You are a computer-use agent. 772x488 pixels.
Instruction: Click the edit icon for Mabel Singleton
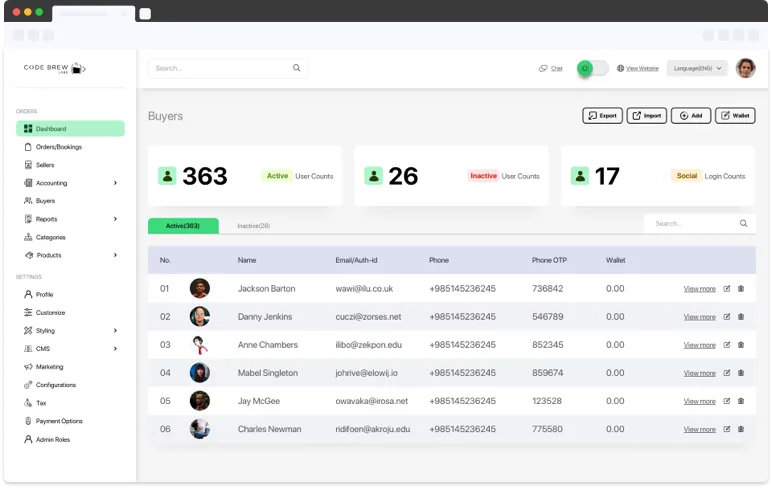pos(727,373)
